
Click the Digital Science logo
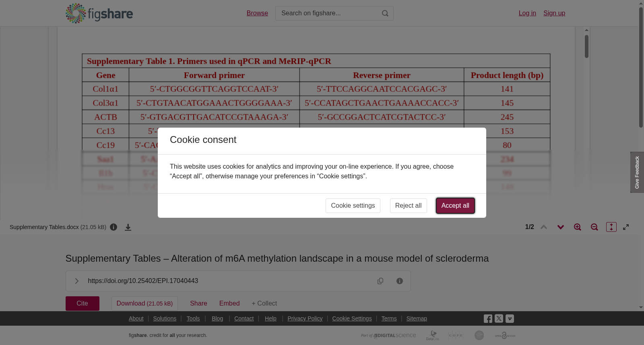coord(388,335)
